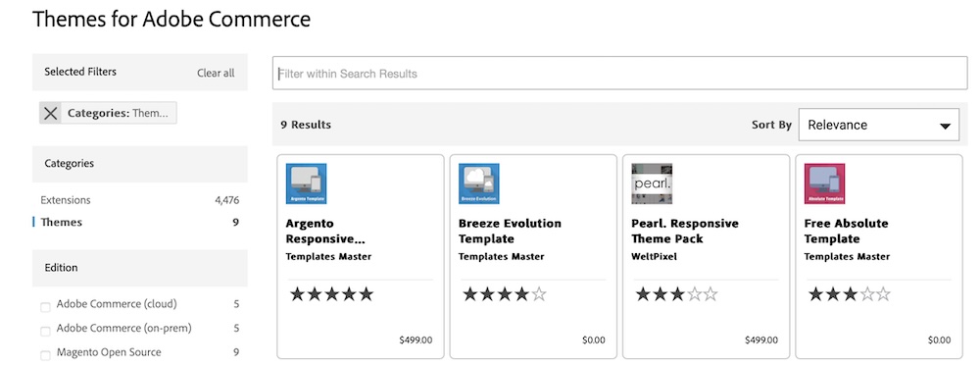Check the Magento Open Source checkbox
Image resolution: width=980 pixels, height=367 pixels.
coord(45,355)
